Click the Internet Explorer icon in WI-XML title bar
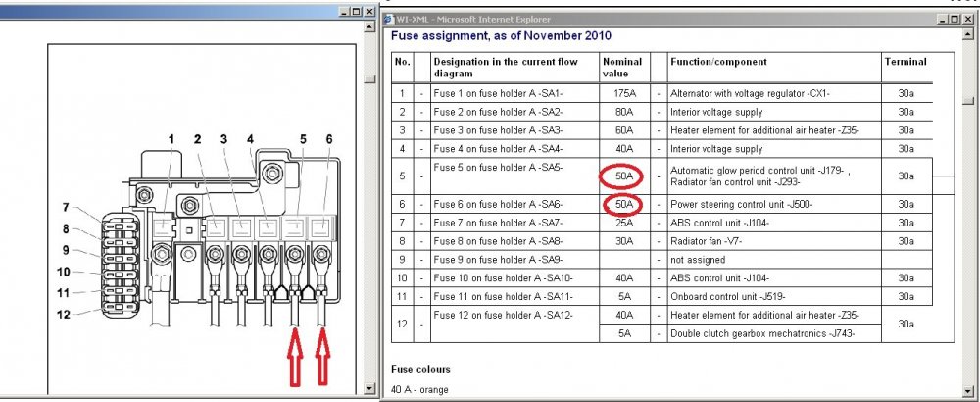The width and height of the screenshot is (980, 402). click(x=388, y=20)
